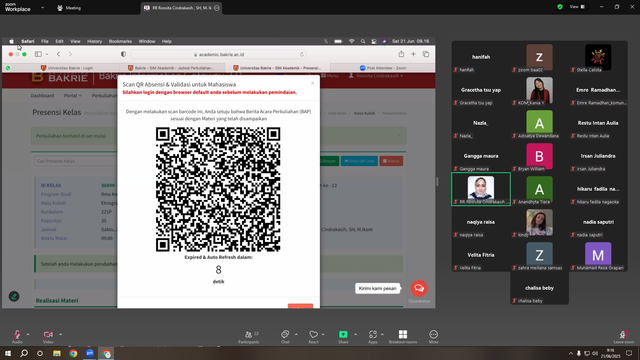The width and height of the screenshot is (640, 360).
Task: Open the React emoji button
Action: [x=313, y=336]
